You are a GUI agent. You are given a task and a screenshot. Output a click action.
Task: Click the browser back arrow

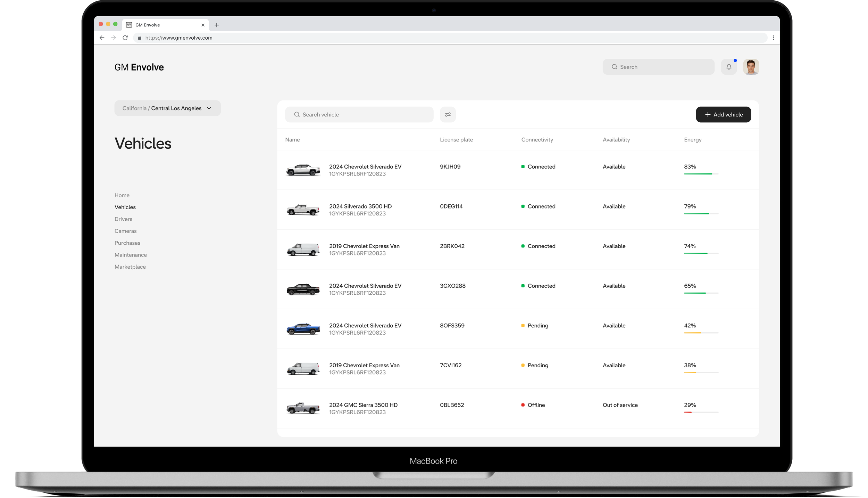pyautogui.click(x=102, y=38)
